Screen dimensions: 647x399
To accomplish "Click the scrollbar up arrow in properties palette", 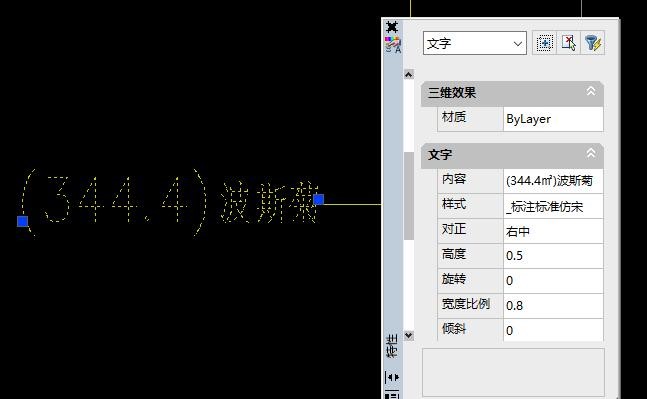I will [x=409, y=75].
